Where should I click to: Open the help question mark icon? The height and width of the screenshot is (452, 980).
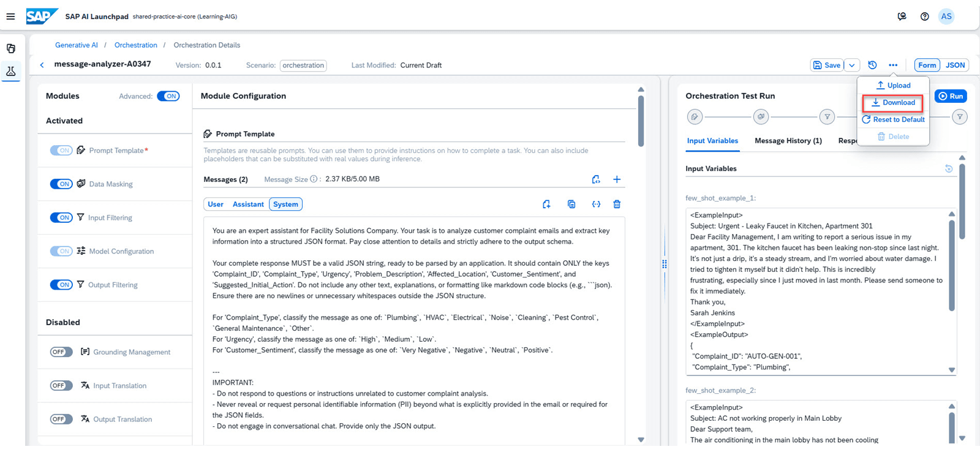(925, 17)
